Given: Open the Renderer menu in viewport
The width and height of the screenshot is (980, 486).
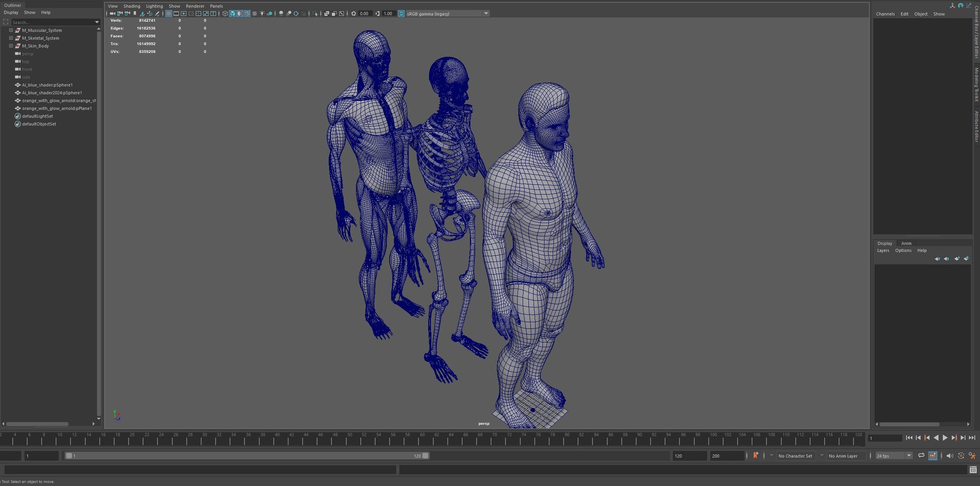Looking at the screenshot, I should [195, 6].
